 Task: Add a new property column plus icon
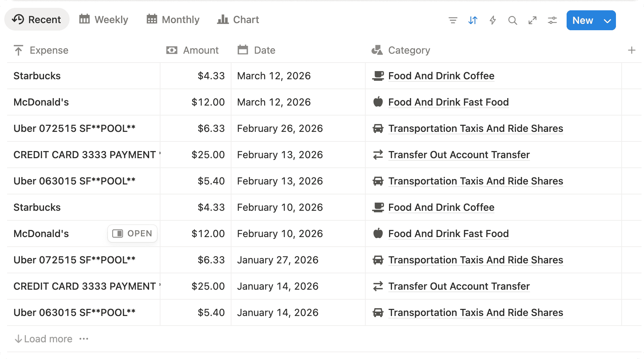631,50
